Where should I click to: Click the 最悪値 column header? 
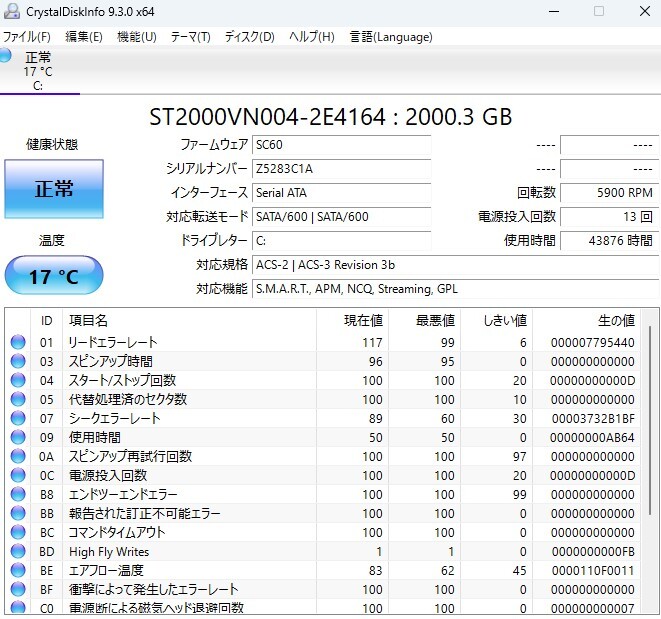click(x=424, y=321)
